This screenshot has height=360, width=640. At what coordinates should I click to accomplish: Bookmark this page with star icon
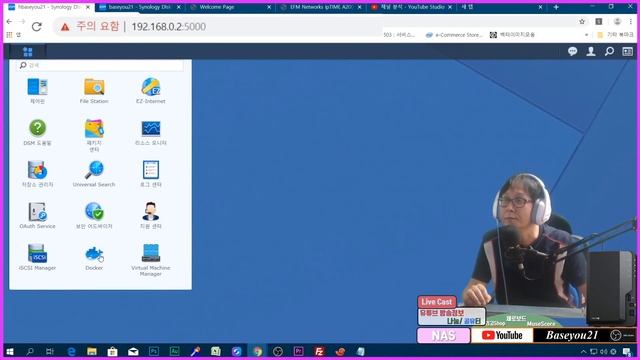click(582, 22)
